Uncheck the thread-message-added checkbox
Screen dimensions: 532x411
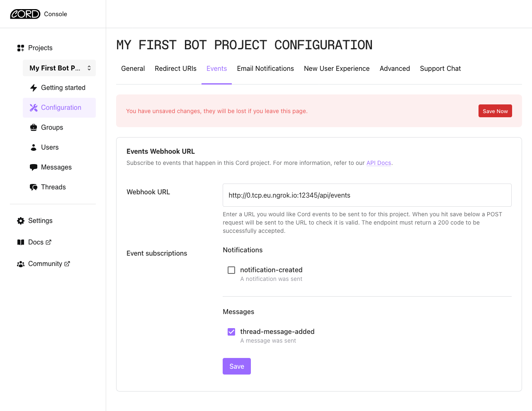click(231, 332)
